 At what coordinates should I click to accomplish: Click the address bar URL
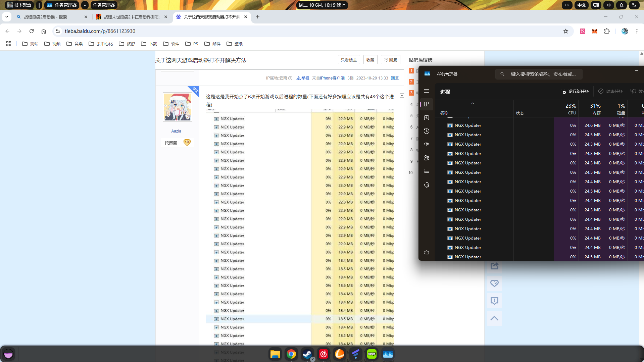100,31
